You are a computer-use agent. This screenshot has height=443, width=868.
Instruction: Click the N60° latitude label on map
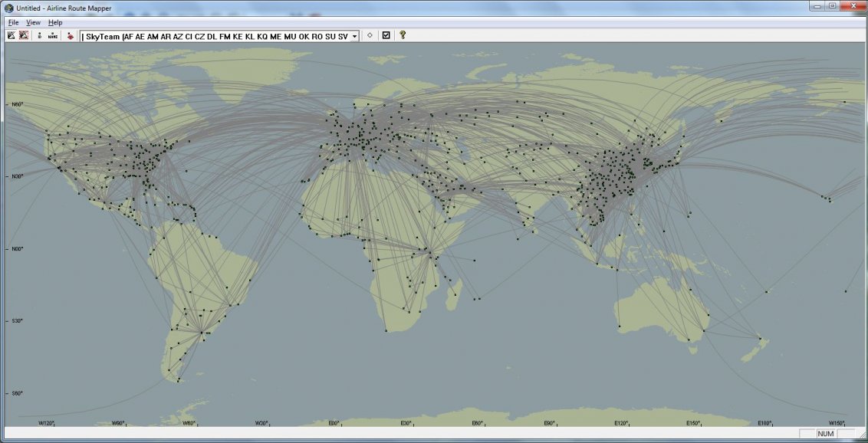click(15, 104)
